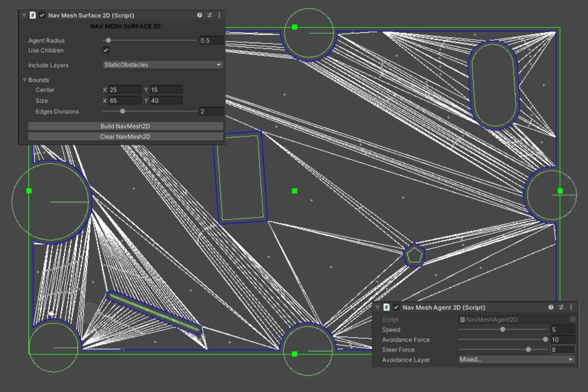Open the Include Layers StaticObstacles dropdown

[x=163, y=65]
